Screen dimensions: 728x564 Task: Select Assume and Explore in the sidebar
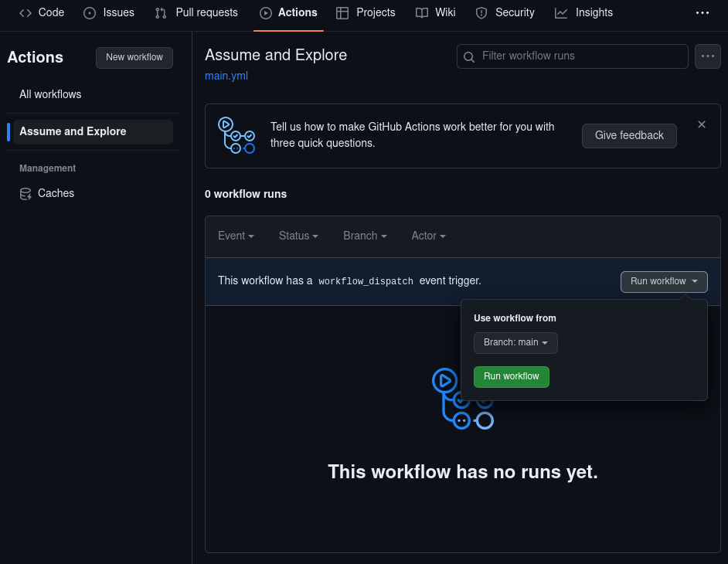(73, 131)
